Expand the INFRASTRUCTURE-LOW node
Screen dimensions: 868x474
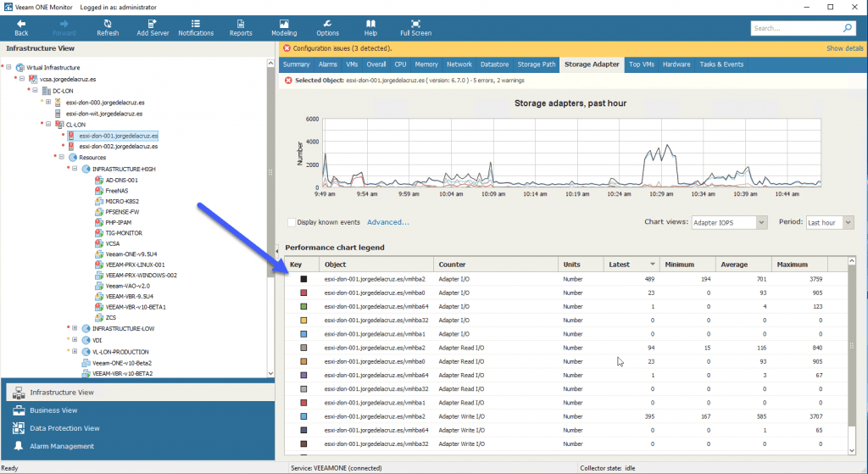(75, 328)
